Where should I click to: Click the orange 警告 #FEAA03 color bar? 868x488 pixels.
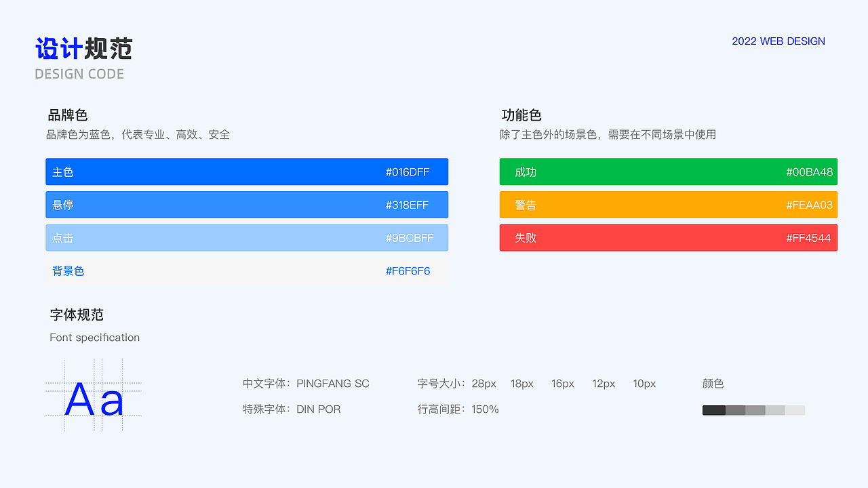pyautogui.click(x=668, y=205)
